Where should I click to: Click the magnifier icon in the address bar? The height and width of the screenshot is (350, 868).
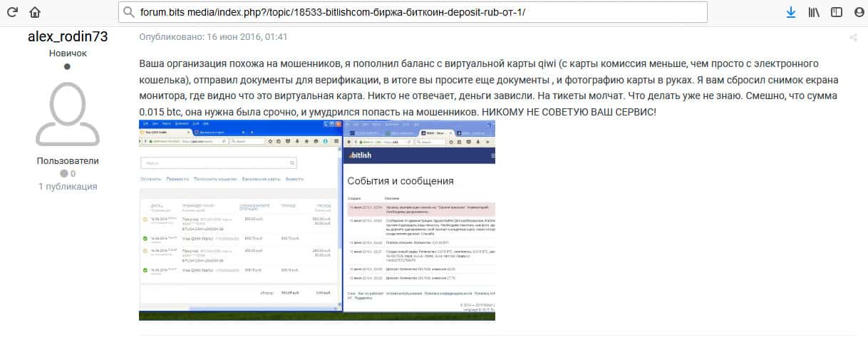(128, 12)
